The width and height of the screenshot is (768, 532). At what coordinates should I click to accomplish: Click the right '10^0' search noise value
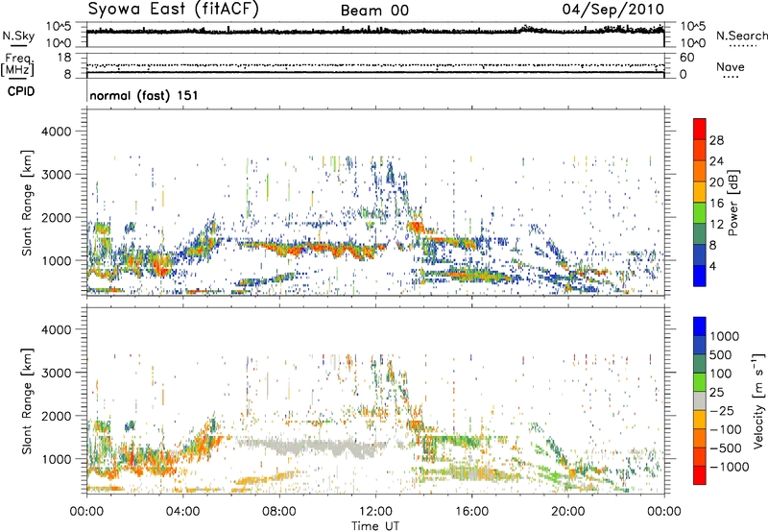[692, 43]
